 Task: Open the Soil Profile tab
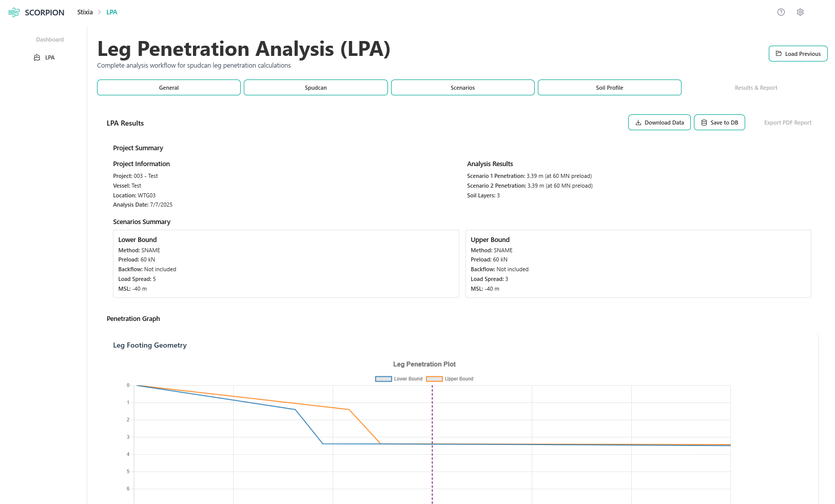(x=609, y=88)
